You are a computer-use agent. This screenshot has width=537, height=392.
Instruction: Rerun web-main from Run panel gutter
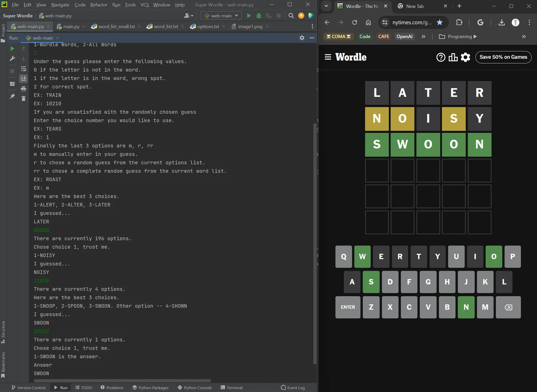pyautogui.click(x=12, y=49)
